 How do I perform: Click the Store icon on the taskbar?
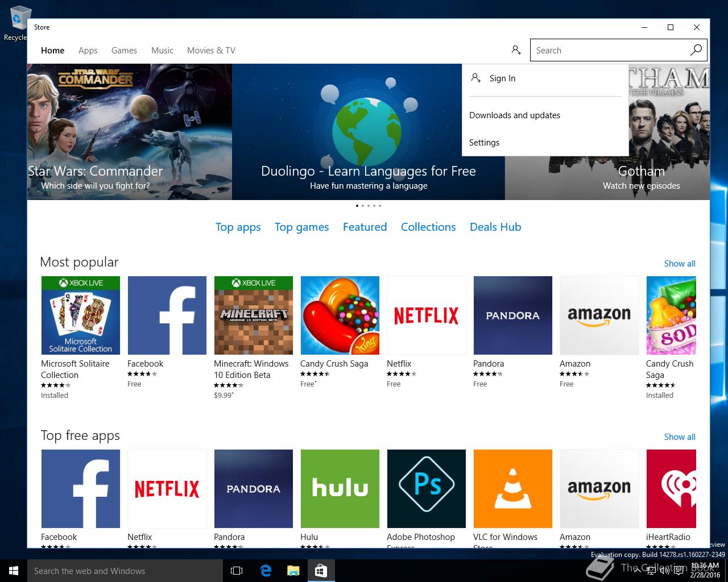tap(321, 571)
